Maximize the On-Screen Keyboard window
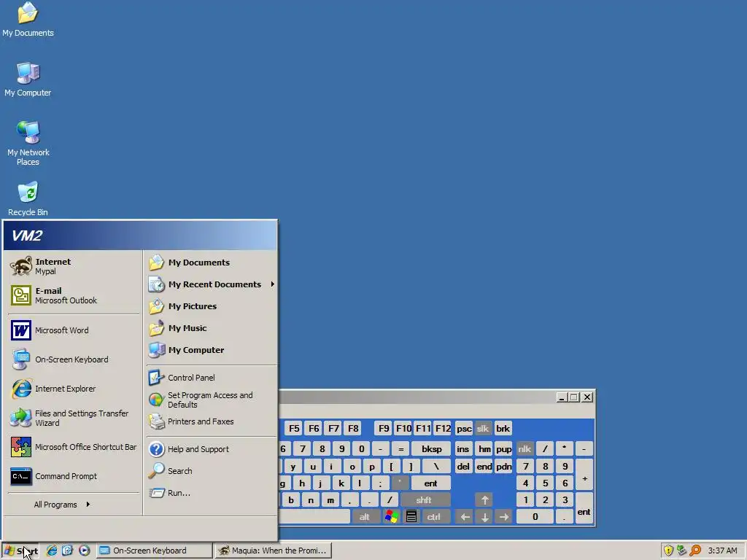The image size is (747, 560). (575, 397)
